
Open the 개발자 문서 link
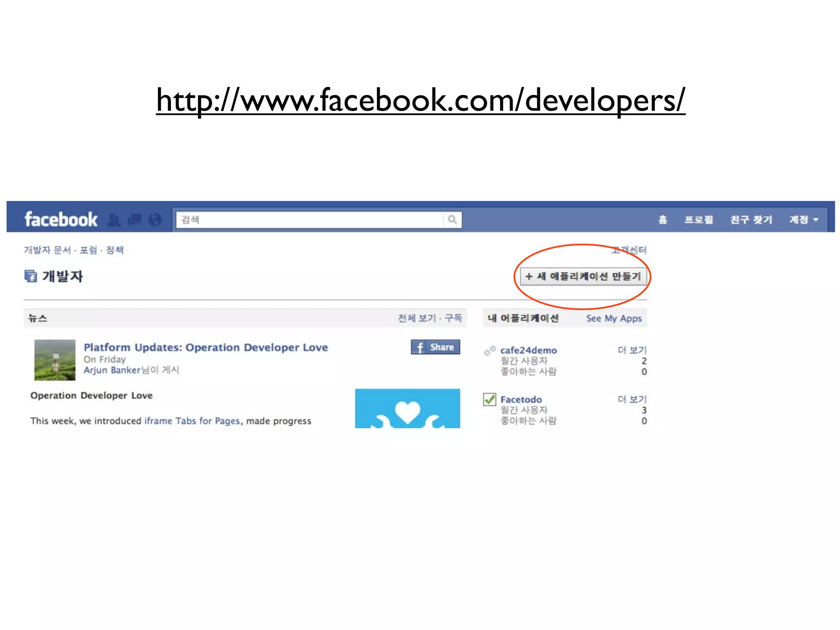tap(48, 250)
